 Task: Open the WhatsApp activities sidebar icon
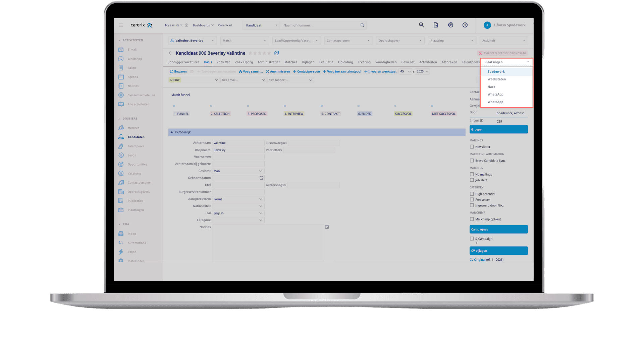121,59
